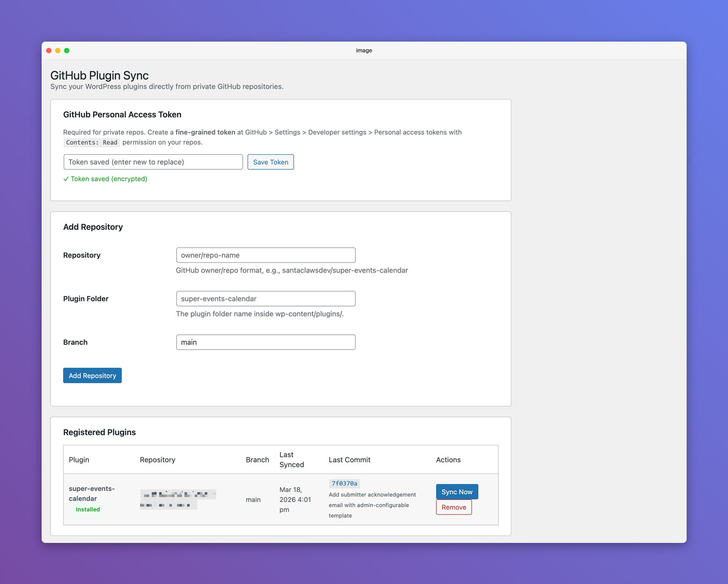Close the window with red button
Viewport: 728px width, 584px height.
49,50
